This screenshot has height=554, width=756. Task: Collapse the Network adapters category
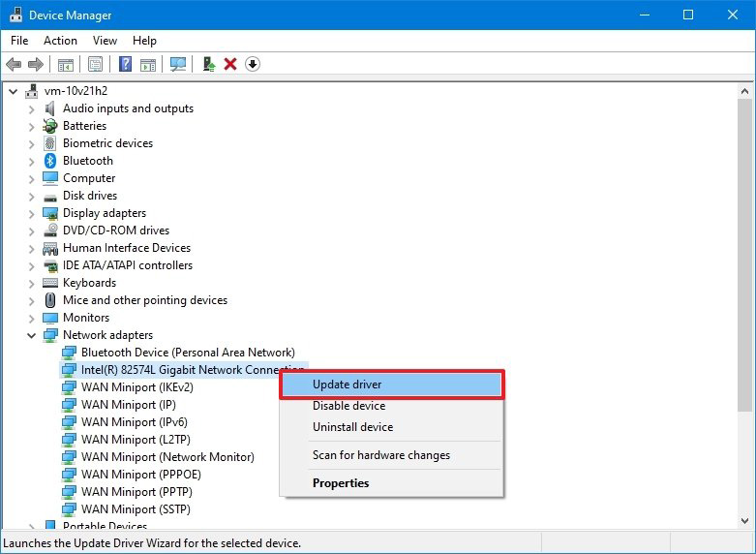[x=31, y=335]
